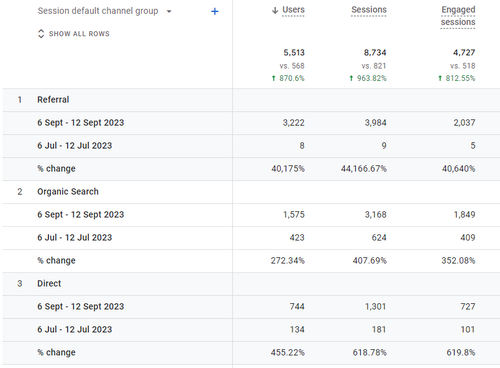The width and height of the screenshot is (500, 368).
Task: Click Organic Search sessions change 407.69%
Action: [x=370, y=261]
